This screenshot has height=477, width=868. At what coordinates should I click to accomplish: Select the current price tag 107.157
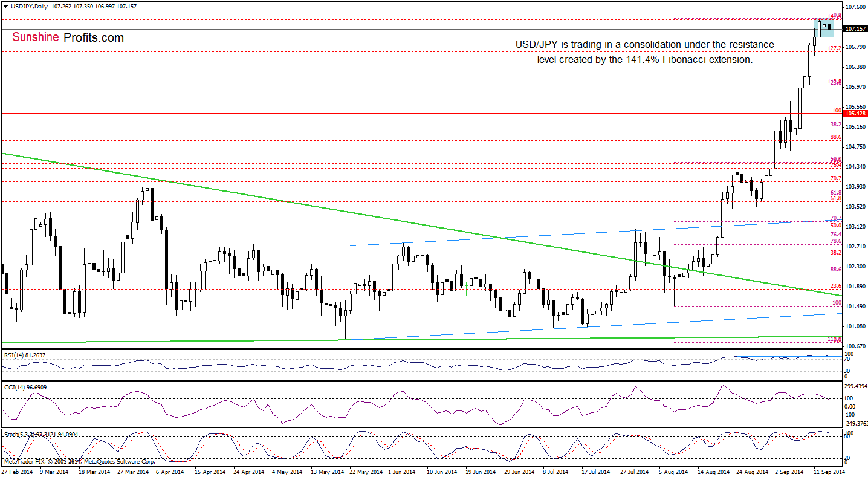point(855,28)
